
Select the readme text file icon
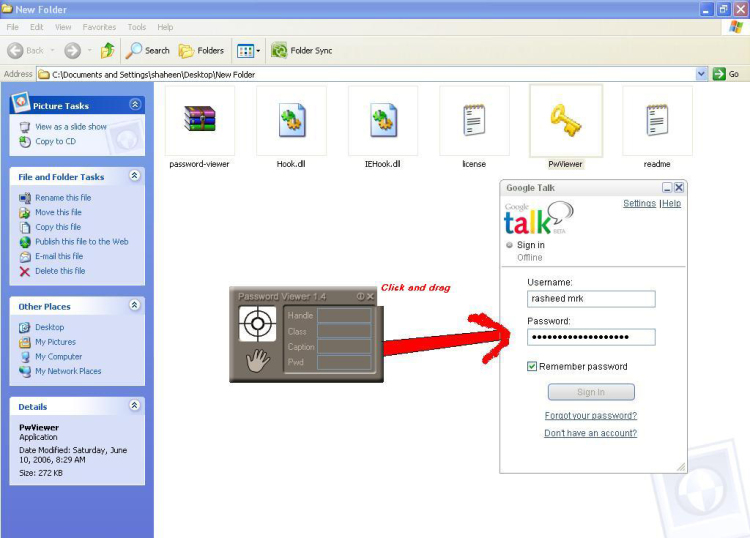[657, 120]
